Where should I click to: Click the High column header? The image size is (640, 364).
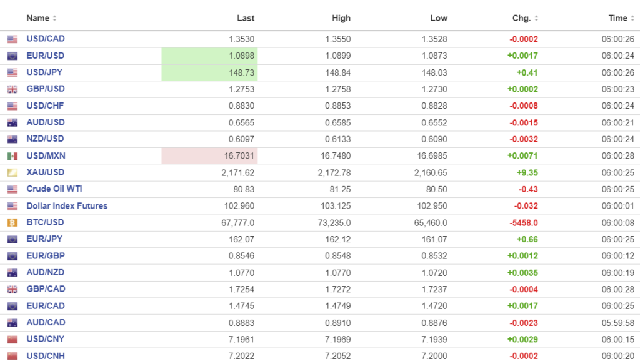point(341,18)
